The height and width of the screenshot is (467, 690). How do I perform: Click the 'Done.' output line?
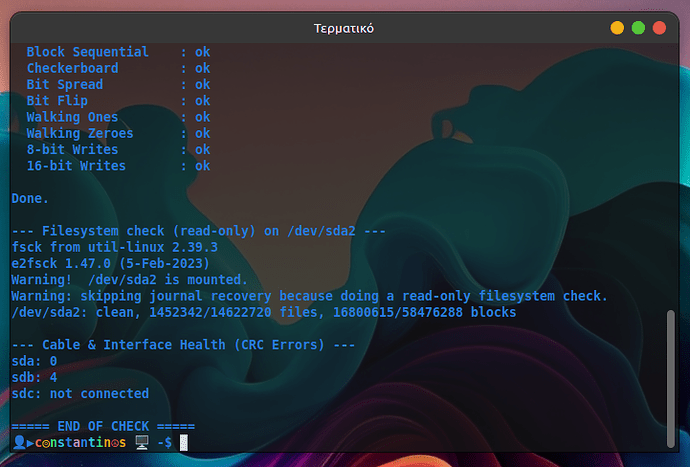(x=29, y=199)
